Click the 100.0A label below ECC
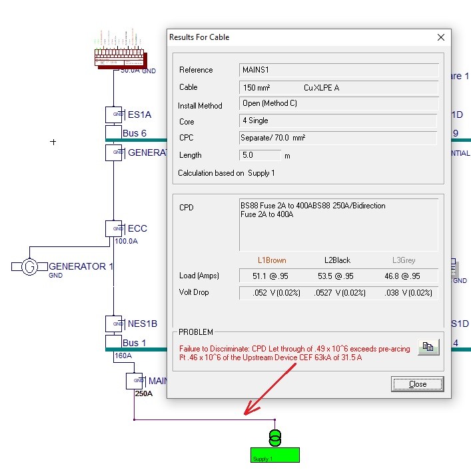 [127, 242]
